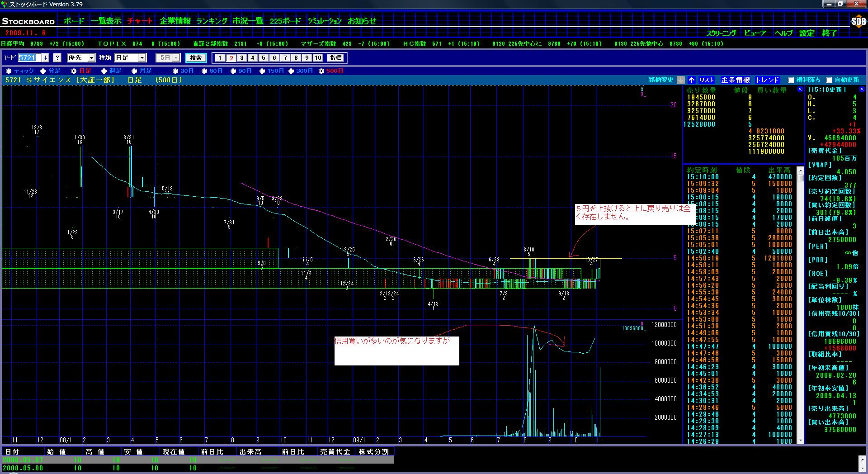868x474 pixels.
Task: Close the order book panel with X
Action: tap(800, 90)
